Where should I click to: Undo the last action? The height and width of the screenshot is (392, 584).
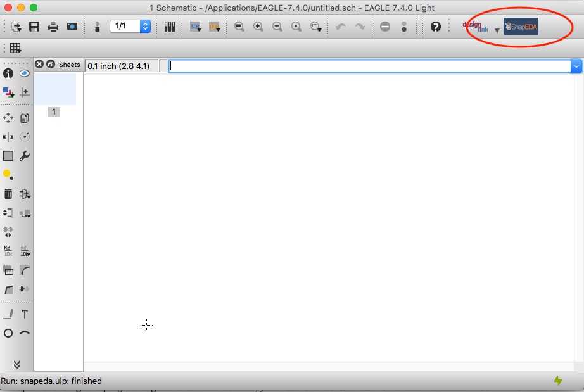pos(341,27)
